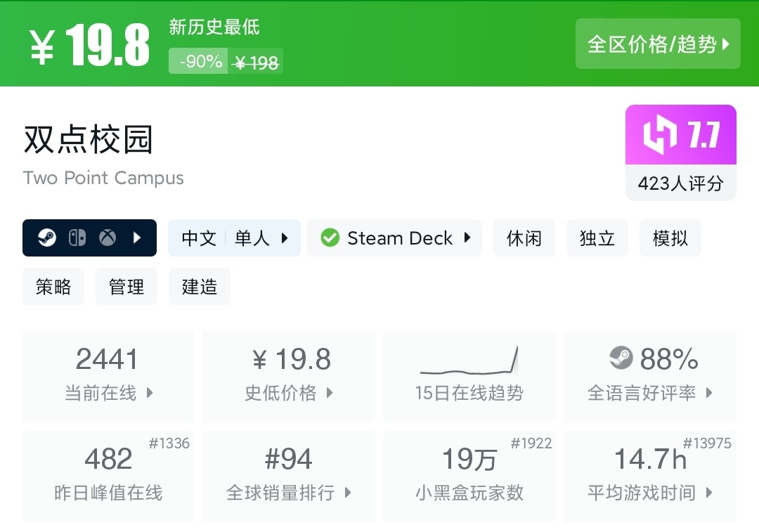Open the 全区价格/趋势 regional price trends
759x532 pixels.
pyautogui.click(x=658, y=43)
